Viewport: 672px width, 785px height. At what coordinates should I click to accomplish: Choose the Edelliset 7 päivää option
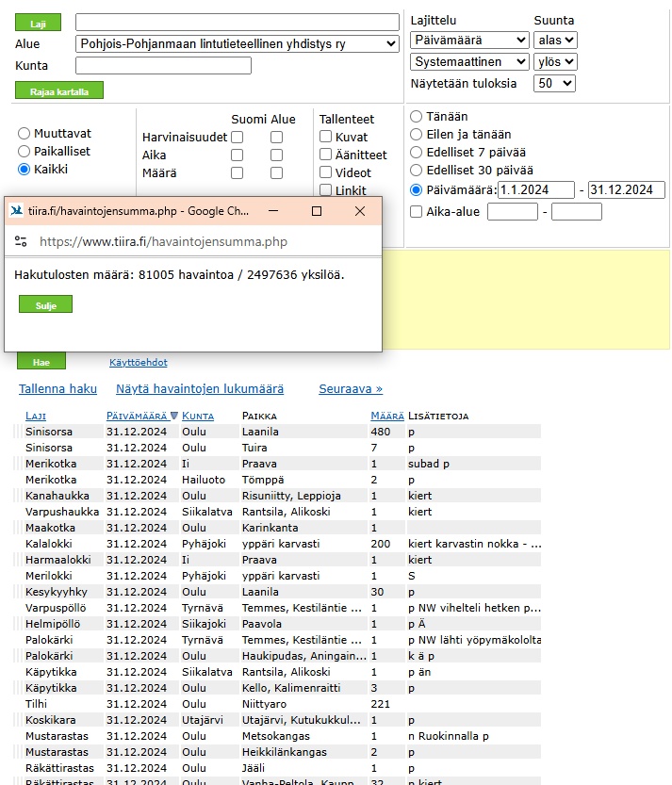coord(417,153)
